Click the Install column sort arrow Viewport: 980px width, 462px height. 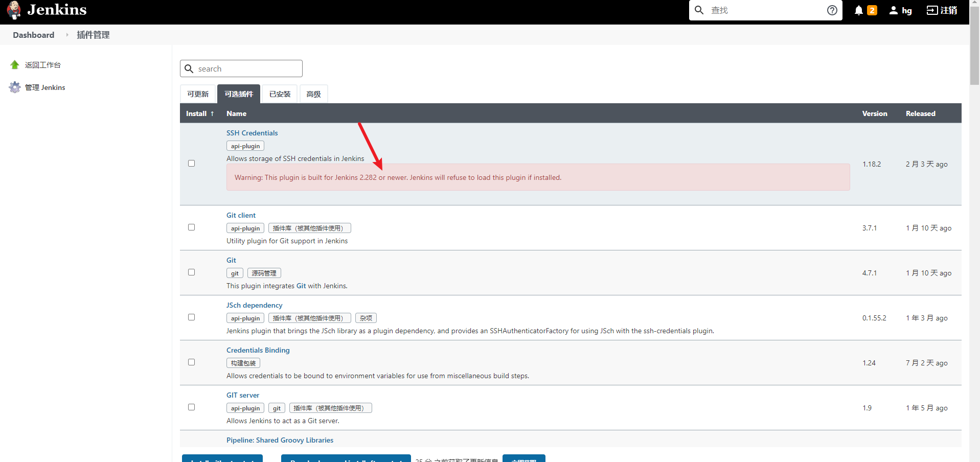(212, 113)
